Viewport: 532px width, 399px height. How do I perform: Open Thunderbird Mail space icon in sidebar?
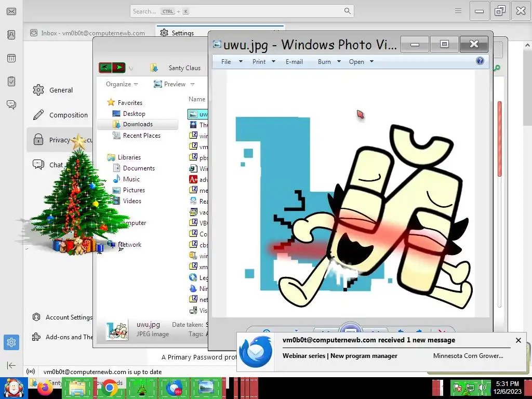[11, 11]
